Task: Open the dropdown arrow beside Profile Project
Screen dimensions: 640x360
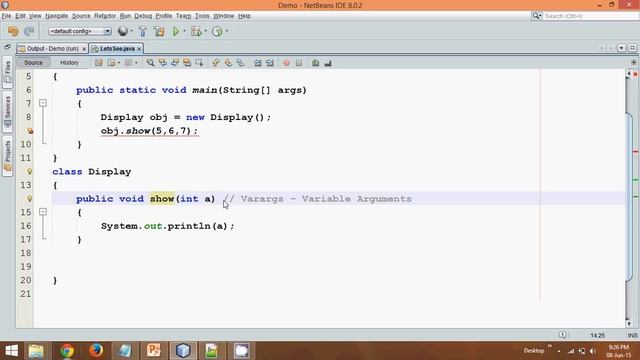Action: point(227,31)
